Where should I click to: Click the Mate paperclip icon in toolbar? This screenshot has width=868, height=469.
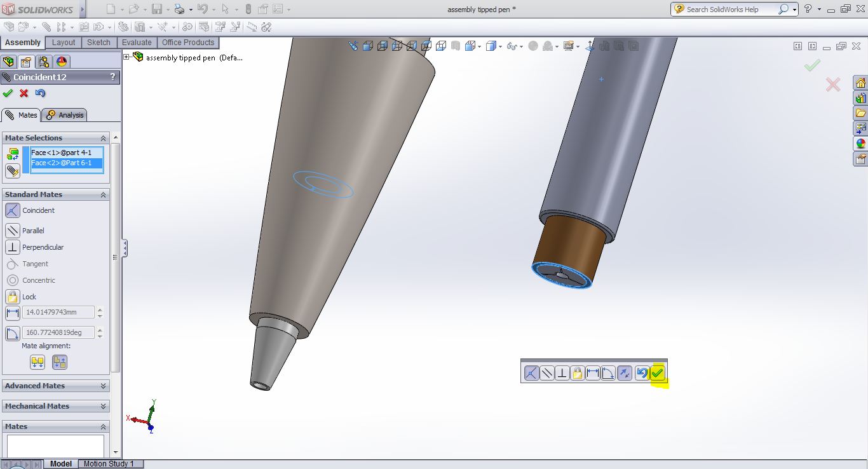pos(46,27)
